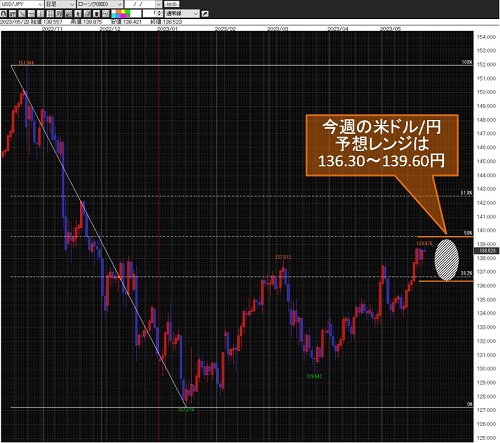Image resolution: width=500 pixels, height=443 pixels.
Task: Click the 154.000 price axis label
Action: [x=486, y=37]
